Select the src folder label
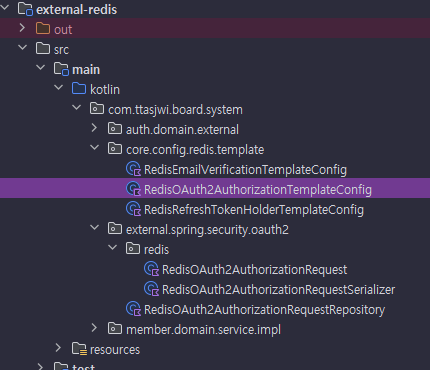This screenshot has width=430, height=370. pyautogui.click(x=61, y=50)
